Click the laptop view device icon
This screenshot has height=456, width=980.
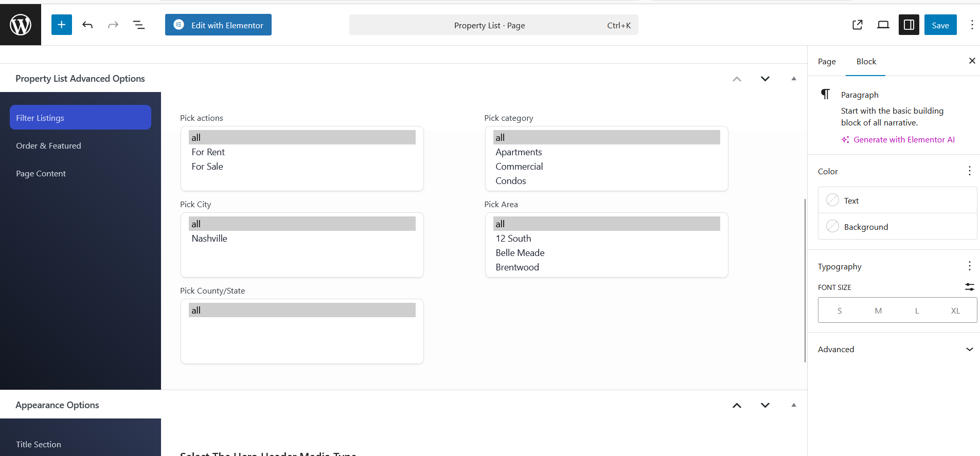click(x=883, y=25)
